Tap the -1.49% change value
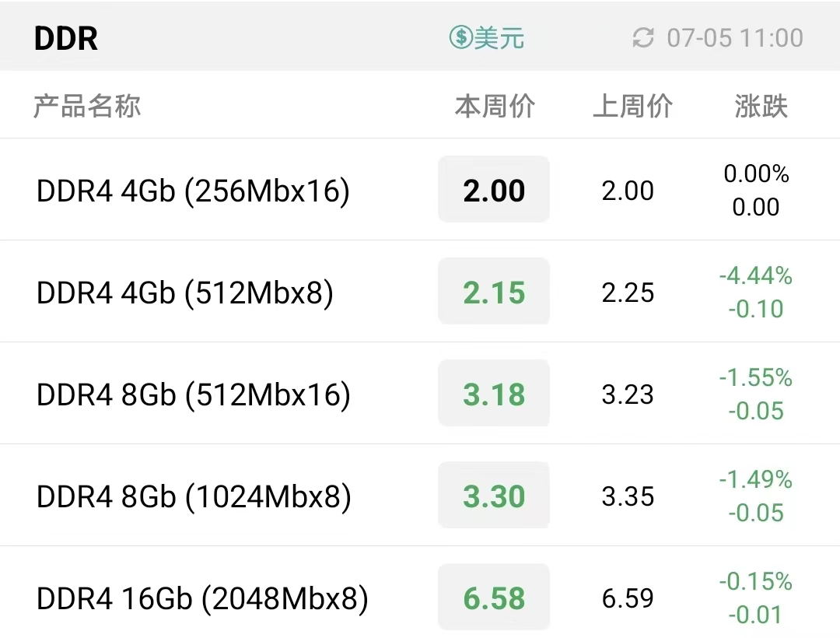 [x=755, y=479]
